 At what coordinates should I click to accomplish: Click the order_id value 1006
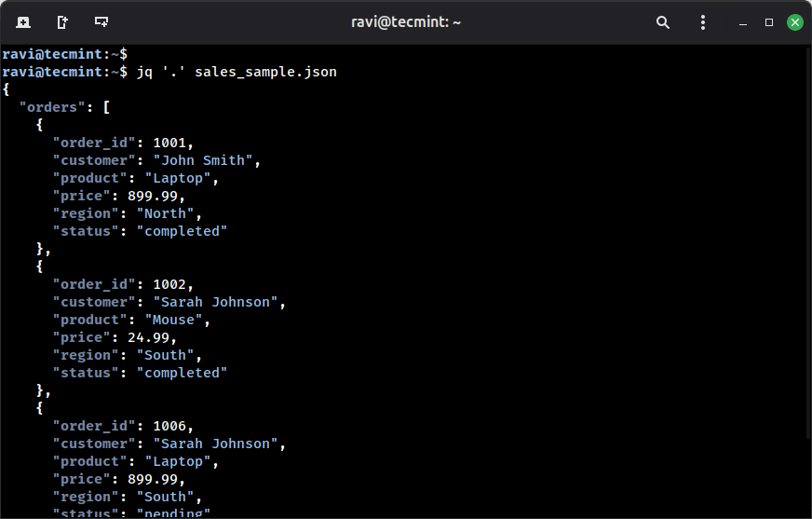pos(172,426)
